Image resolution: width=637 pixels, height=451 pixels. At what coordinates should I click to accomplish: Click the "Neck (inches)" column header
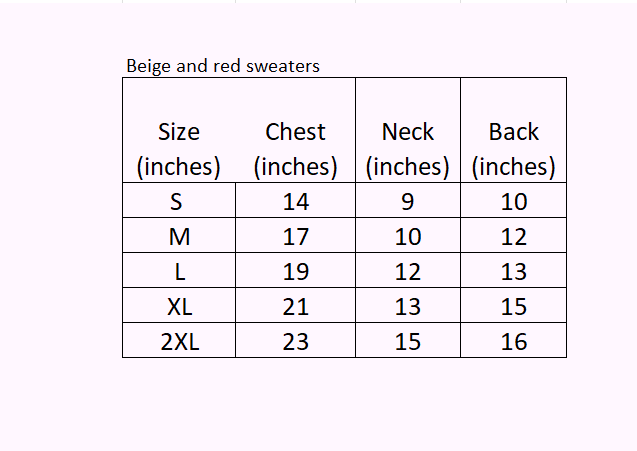point(408,149)
